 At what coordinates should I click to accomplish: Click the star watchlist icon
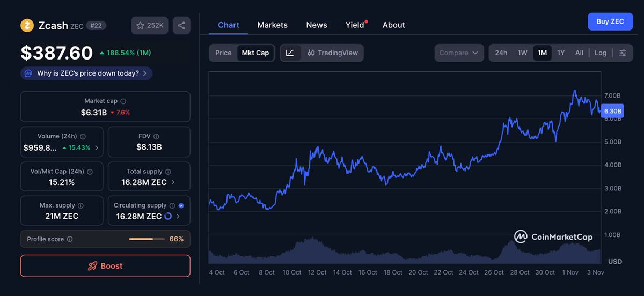tap(141, 25)
